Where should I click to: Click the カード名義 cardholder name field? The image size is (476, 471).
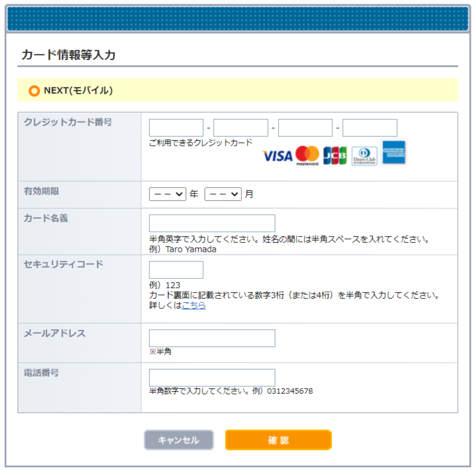coord(212,223)
